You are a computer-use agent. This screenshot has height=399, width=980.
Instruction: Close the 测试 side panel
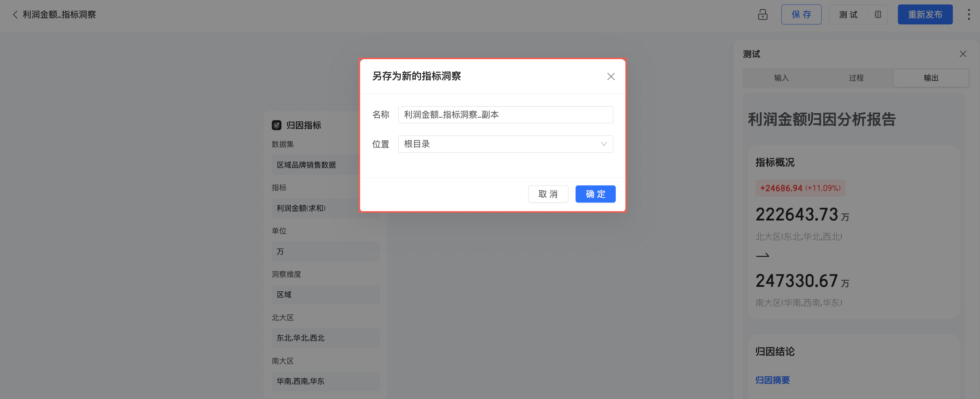click(962, 54)
